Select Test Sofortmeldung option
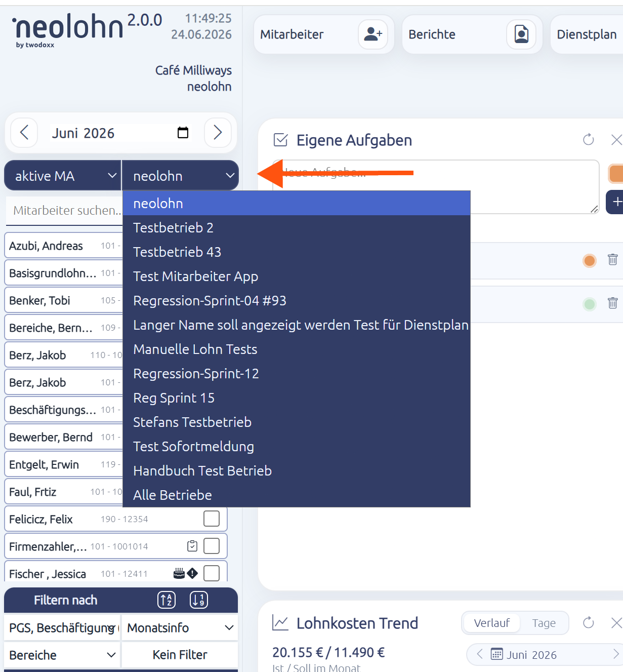The height and width of the screenshot is (672, 623). coord(297,446)
